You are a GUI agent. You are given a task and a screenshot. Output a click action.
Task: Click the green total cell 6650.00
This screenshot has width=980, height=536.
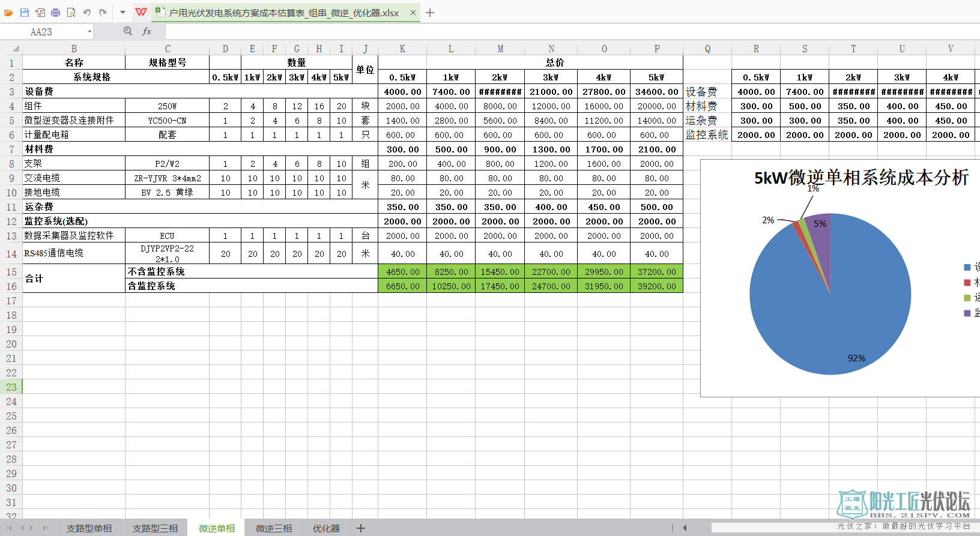402,286
